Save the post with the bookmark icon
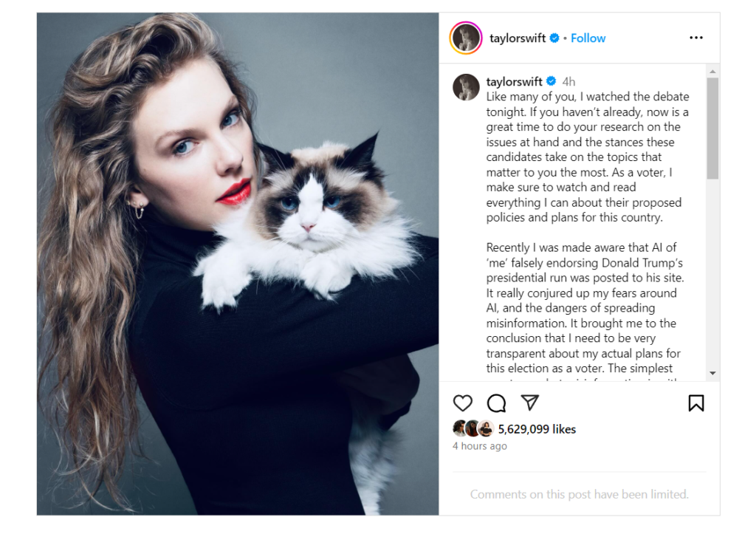The image size is (756, 534). (x=695, y=403)
